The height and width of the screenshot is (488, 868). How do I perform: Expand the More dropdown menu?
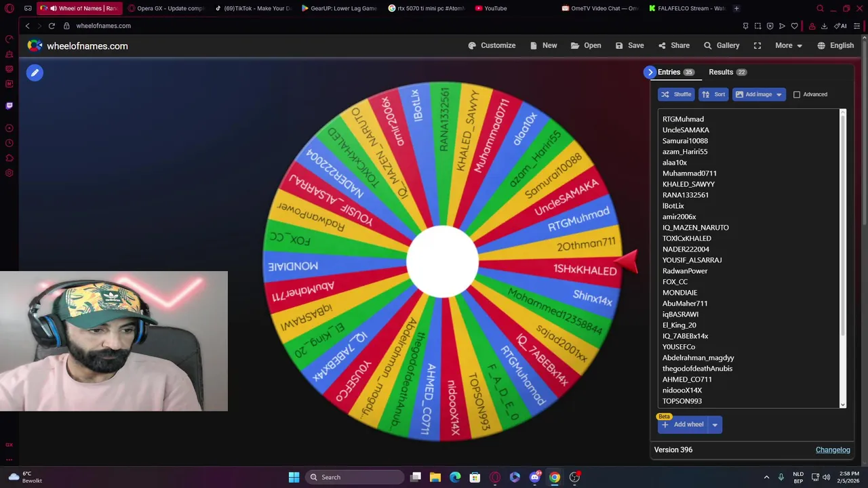789,45
